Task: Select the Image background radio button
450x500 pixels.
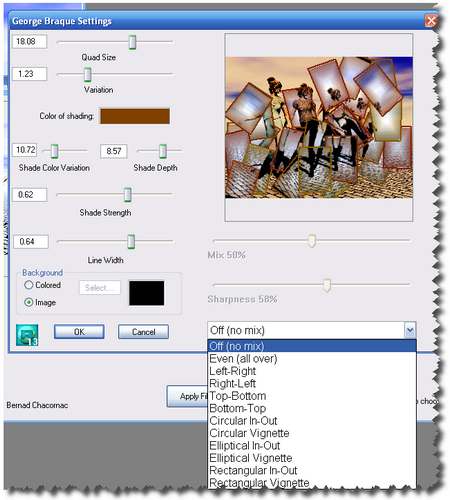Action: pyautogui.click(x=29, y=302)
